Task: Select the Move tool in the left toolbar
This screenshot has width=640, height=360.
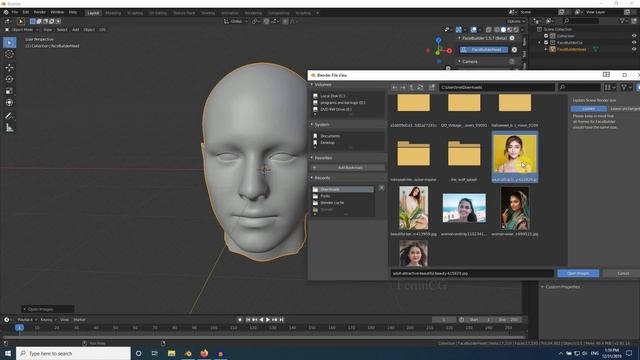Action: tap(9, 68)
